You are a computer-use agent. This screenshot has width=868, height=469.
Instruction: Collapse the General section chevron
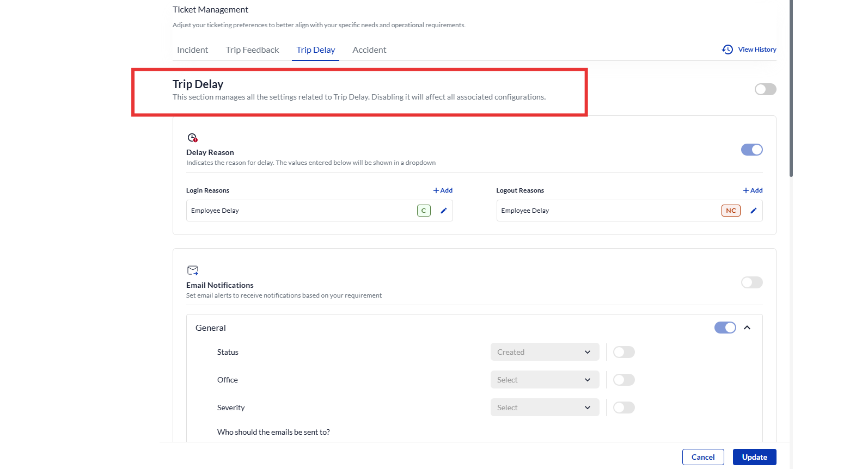747,328
